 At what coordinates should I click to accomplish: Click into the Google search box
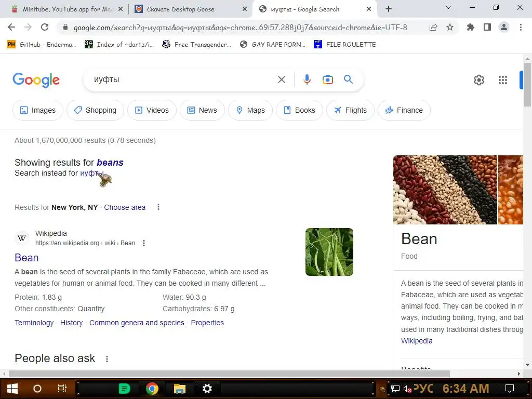(183, 79)
